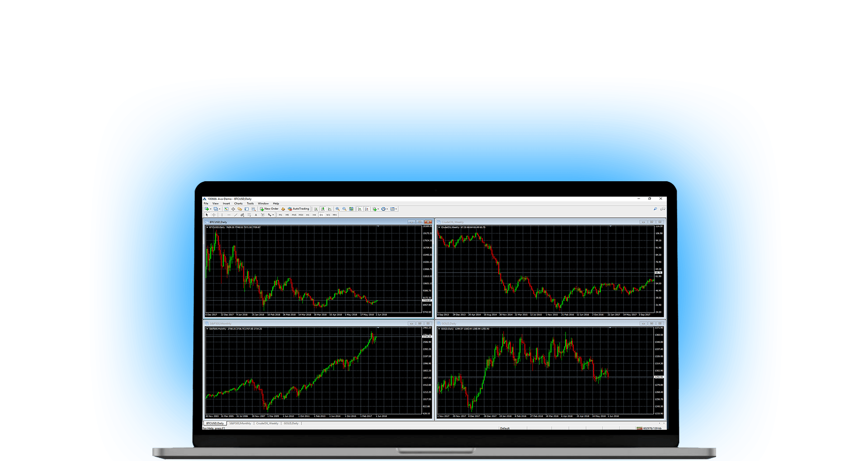Select the Crosshair tool
The width and height of the screenshot is (868, 461).
pos(214,215)
